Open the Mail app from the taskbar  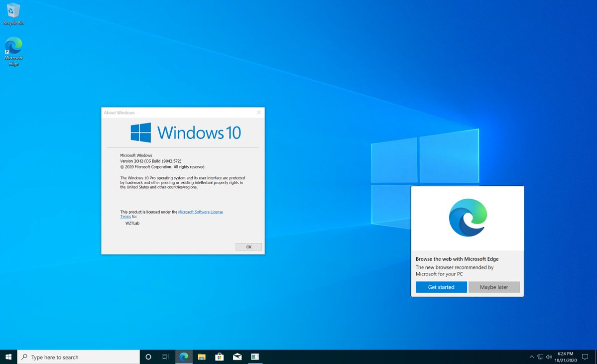(237, 357)
